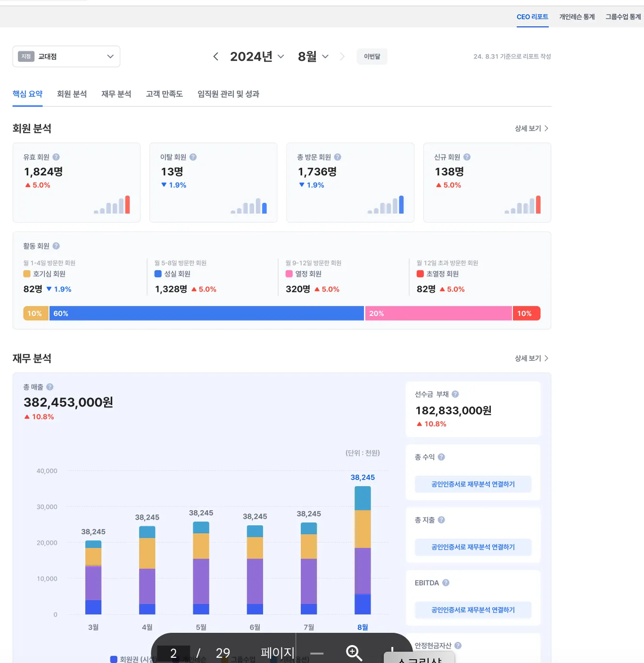Image resolution: width=644 pixels, height=663 pixels.
Task: Click 공인인증서로 재무분석 연결하기 under 총 지출
Action: coord(473,547)
